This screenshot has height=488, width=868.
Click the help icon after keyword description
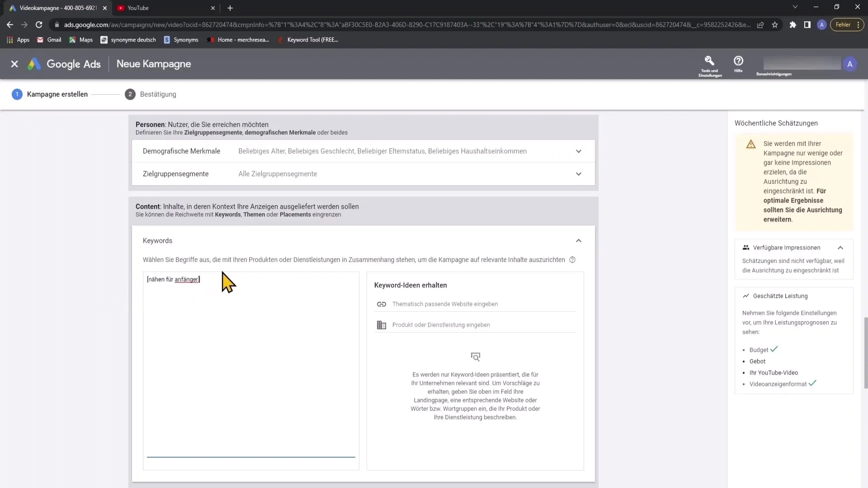(x=572, y=260)
